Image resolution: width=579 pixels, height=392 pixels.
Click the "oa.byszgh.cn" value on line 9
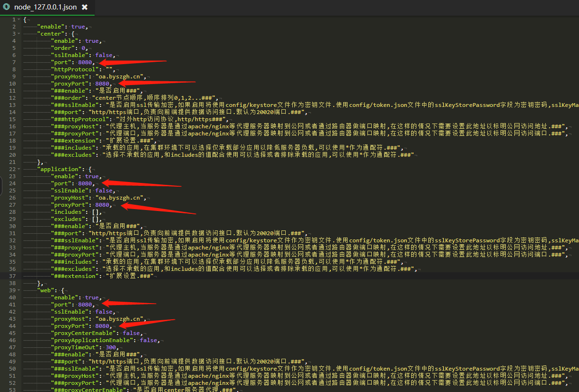pyautogui.click(x=119, y=76)
